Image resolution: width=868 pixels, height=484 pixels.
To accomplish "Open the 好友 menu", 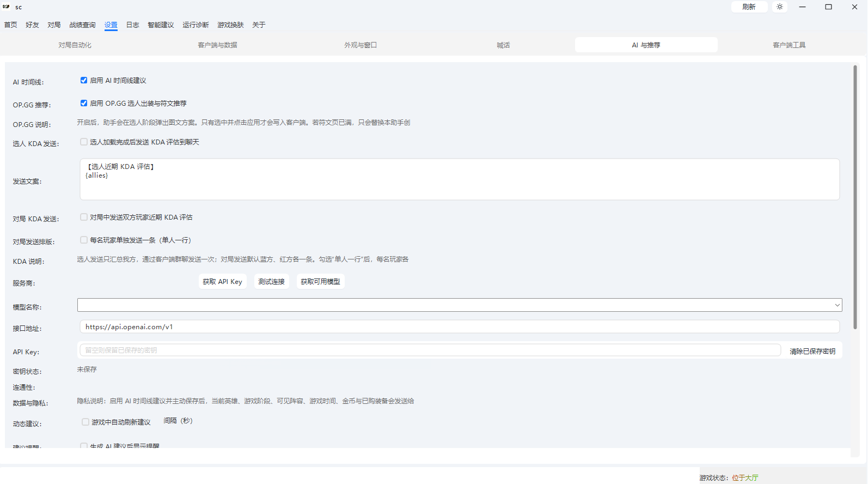I will [x=32, y=25].
